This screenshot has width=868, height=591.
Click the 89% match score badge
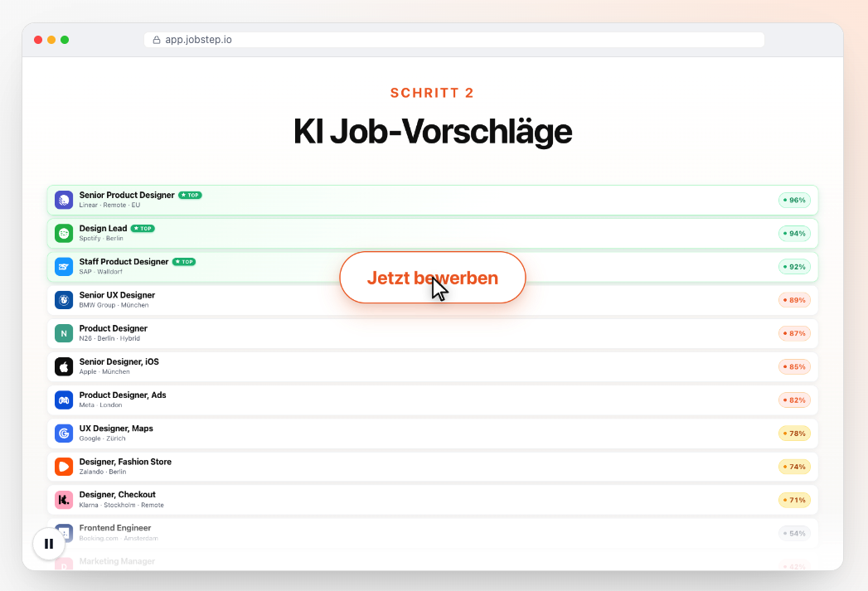[794, 300]
